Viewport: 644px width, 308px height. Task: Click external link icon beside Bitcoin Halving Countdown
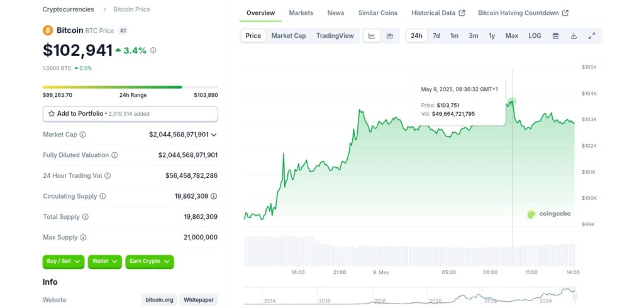(565, 13)
